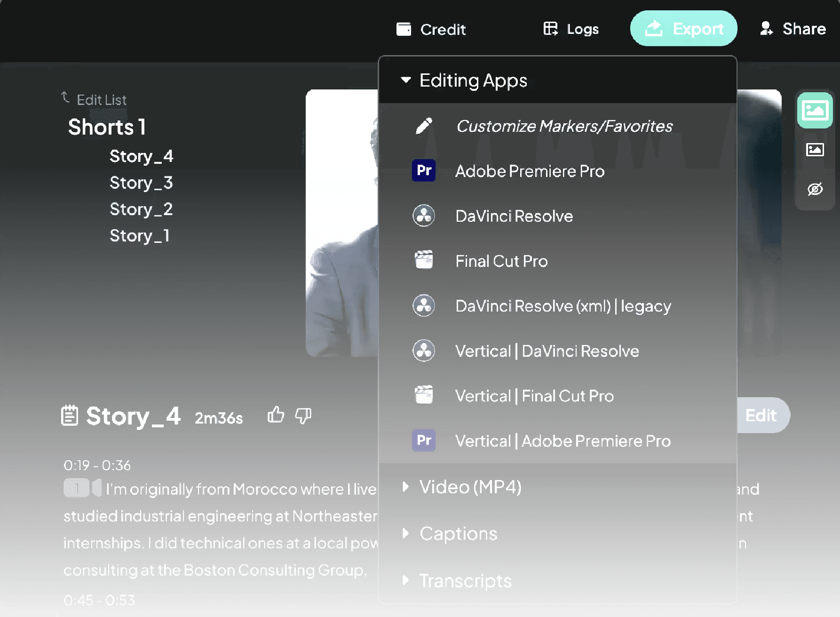Click the Credit wallet icon
840x617 pixels.
click(404, 29)
